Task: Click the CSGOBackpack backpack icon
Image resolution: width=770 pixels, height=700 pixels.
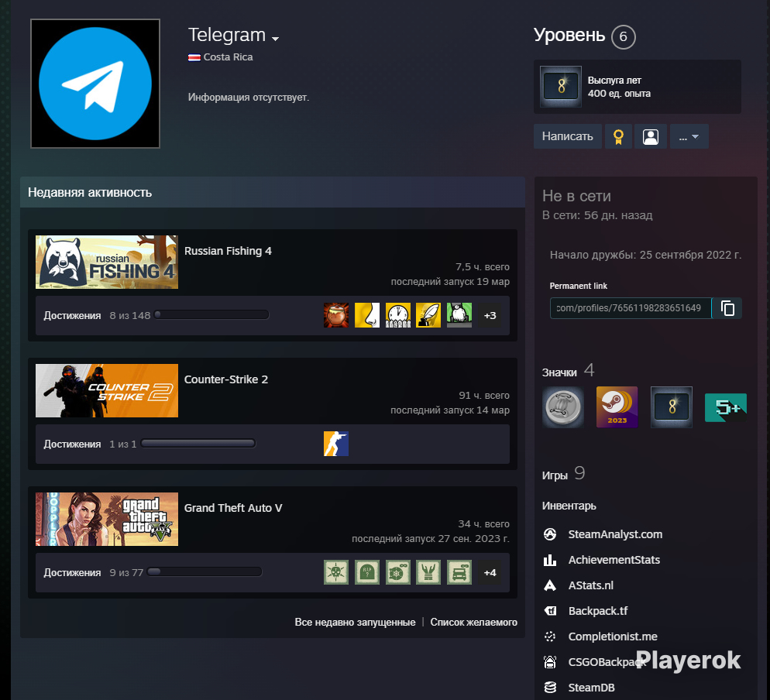Action: click(550, 662)
